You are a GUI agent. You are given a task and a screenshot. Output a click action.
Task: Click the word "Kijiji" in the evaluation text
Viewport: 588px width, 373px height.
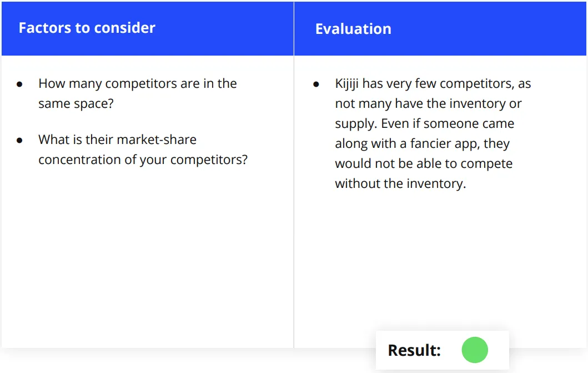[347, 84]
